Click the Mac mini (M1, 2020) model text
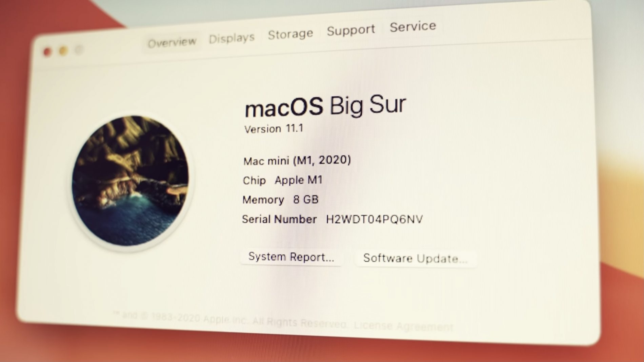This screenshot has height=362, width=644. click(297, 160)
